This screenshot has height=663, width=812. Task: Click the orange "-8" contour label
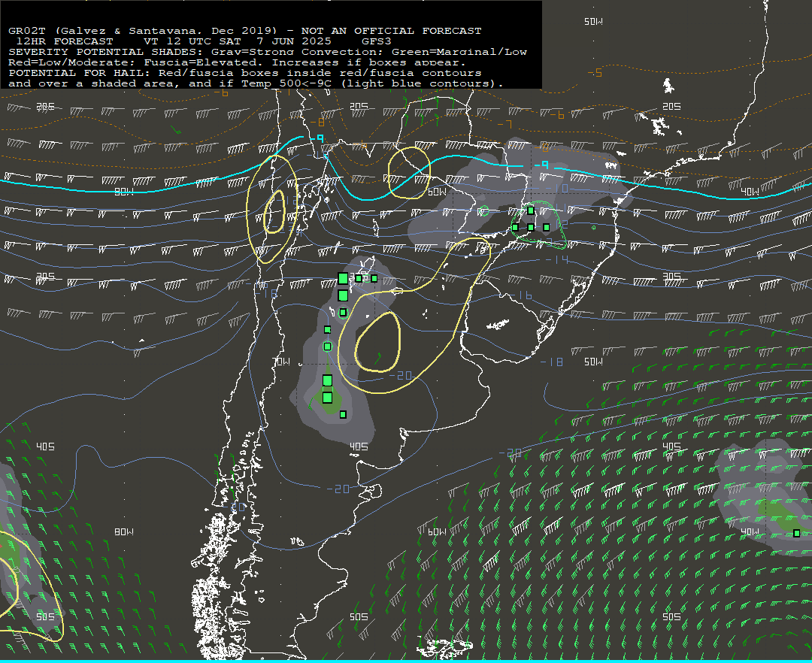pos(317,122)
